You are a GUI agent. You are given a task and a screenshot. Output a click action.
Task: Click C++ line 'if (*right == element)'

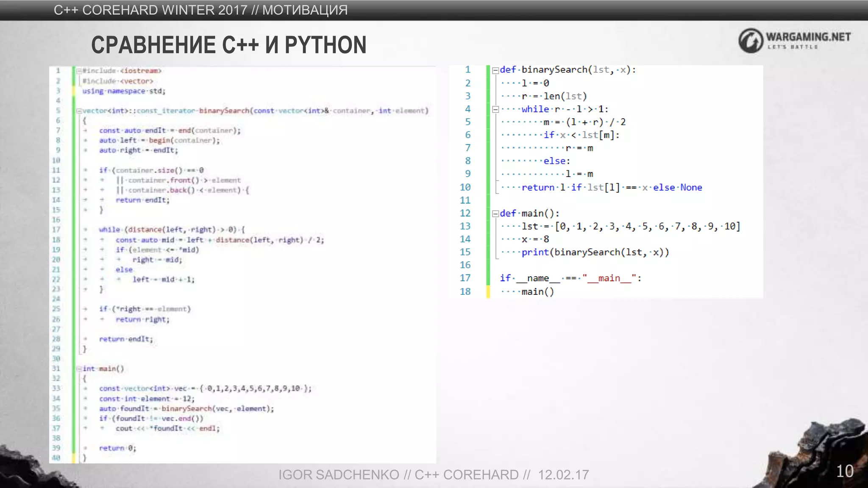coord(145,309)
